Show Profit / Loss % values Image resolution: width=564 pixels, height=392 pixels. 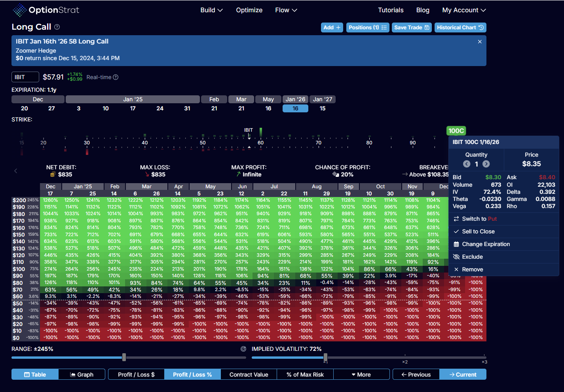tap(192, 375)
